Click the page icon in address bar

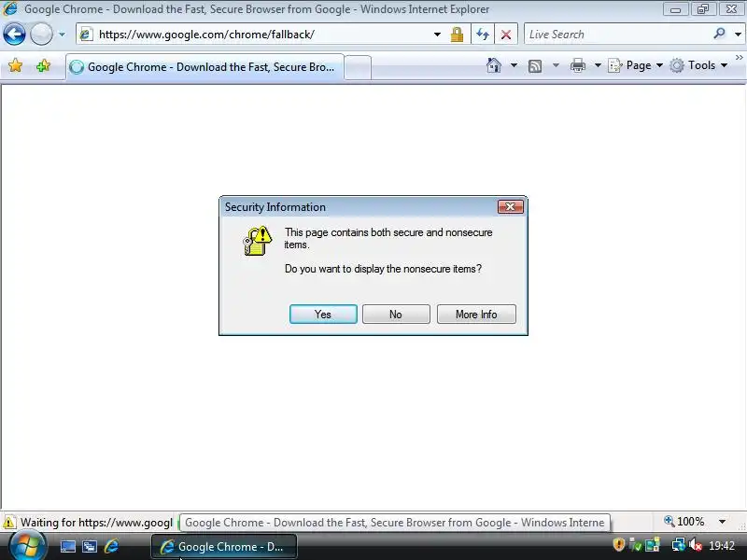[x=86, y=35]
